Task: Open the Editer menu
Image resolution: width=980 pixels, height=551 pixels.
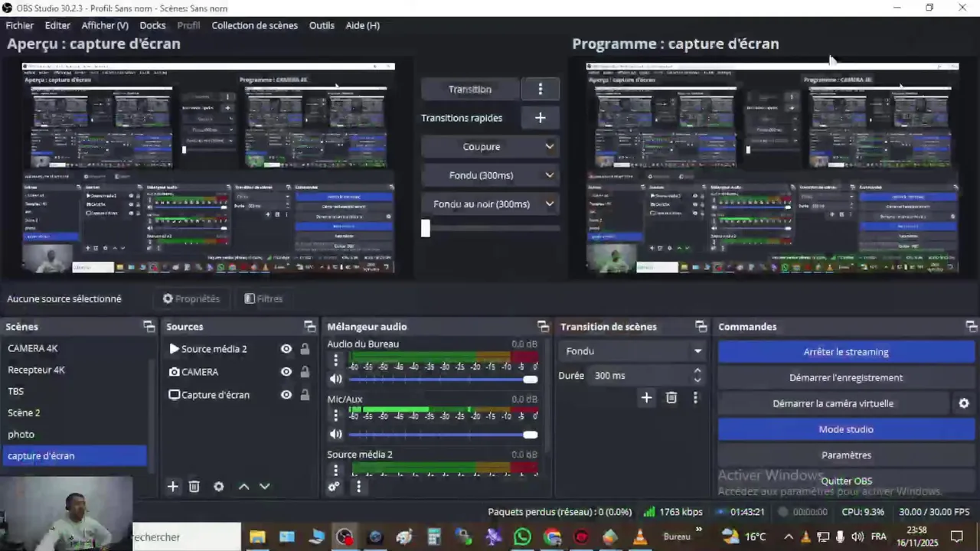Action: pyautogui.click(x=57, y=25)
